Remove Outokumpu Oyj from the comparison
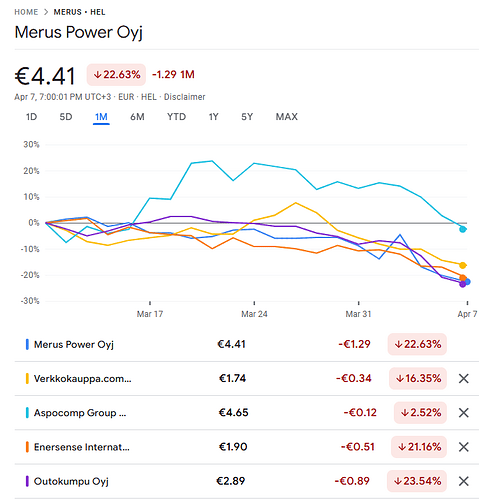The height and width of the screenshot is (500, 479). (x=464, y=481)
